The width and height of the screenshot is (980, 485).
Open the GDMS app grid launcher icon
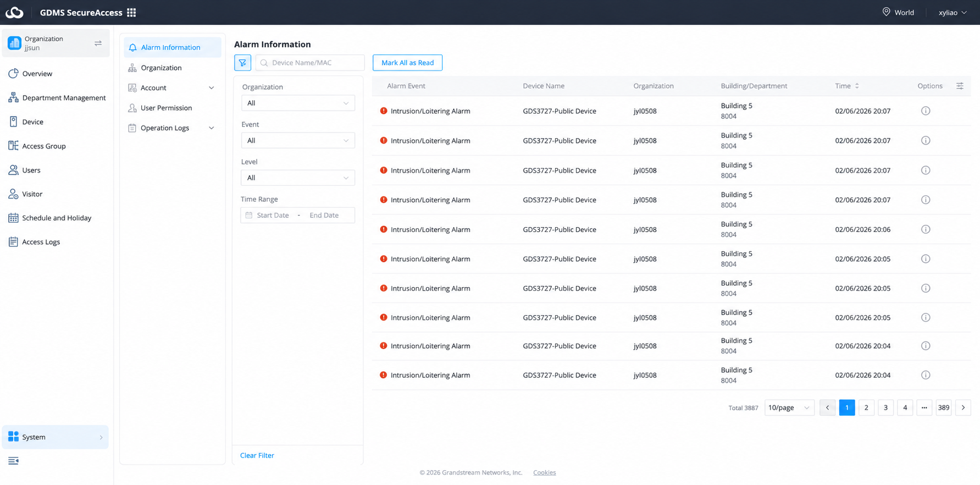coord(131,12)
